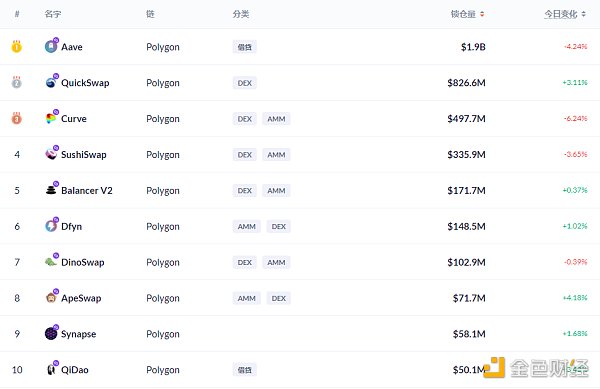Sort by locked value column arrow
This screenshot has height=389, width=600.
[482, 14]
